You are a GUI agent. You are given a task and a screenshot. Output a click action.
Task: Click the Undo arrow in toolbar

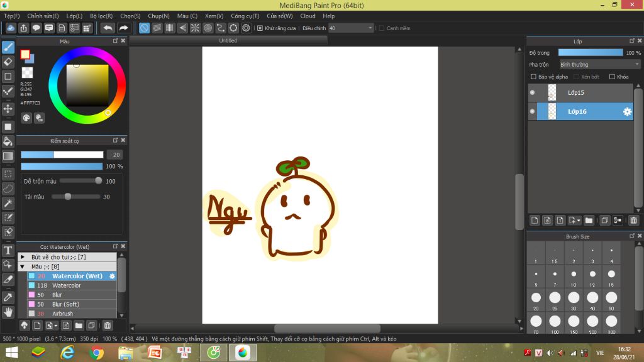pos(108,28)
